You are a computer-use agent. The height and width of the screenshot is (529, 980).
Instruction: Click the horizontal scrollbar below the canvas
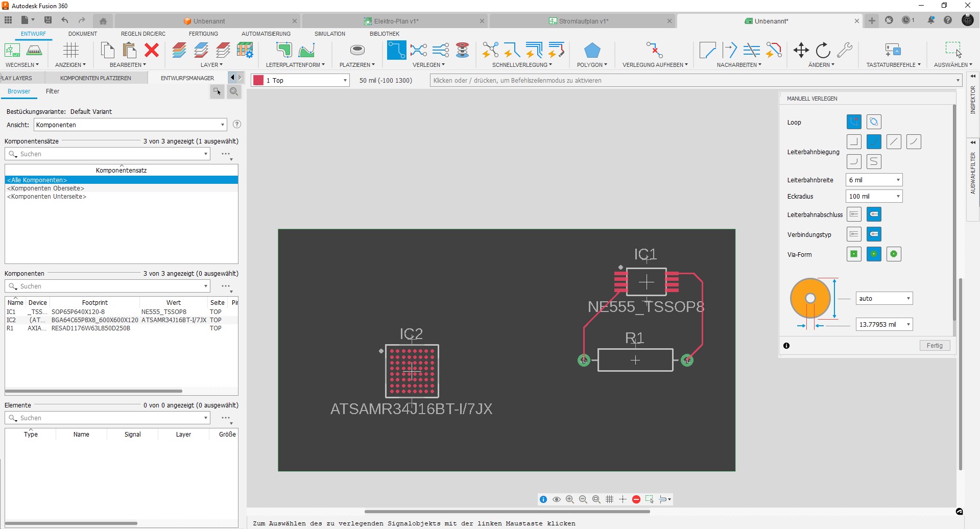pyautogui.click(x=507, y=511)
